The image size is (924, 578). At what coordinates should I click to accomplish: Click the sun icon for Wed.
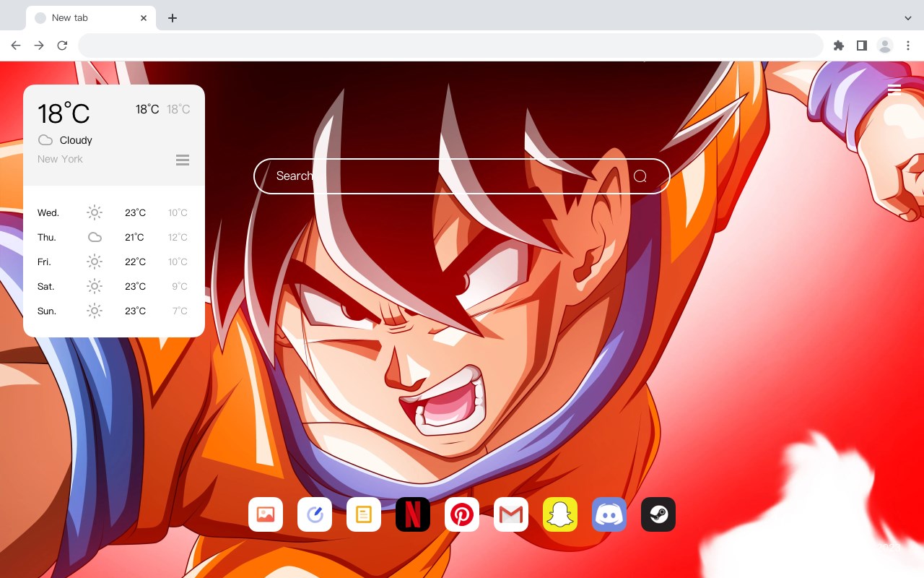(x=95, y=212)
